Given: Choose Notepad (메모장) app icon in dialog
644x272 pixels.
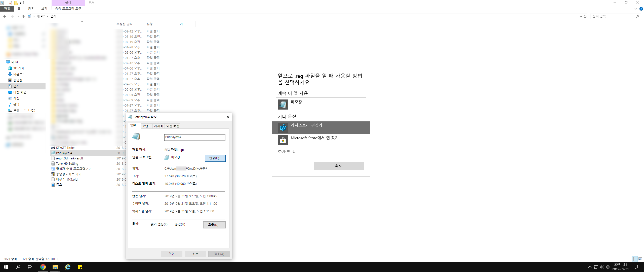Looking at the screenshot, I should click(283, 104).
